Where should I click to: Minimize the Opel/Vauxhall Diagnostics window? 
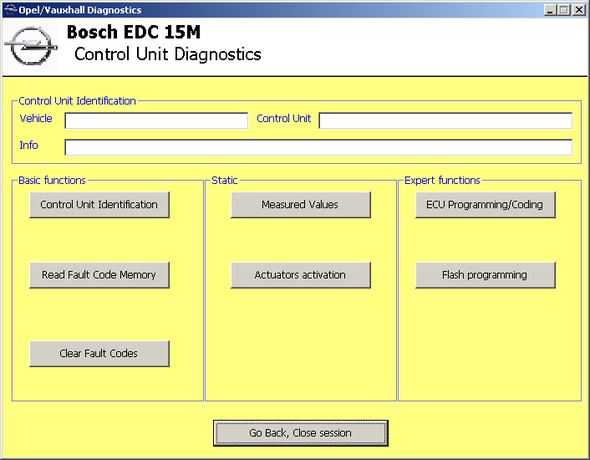(x=550, y=10)
